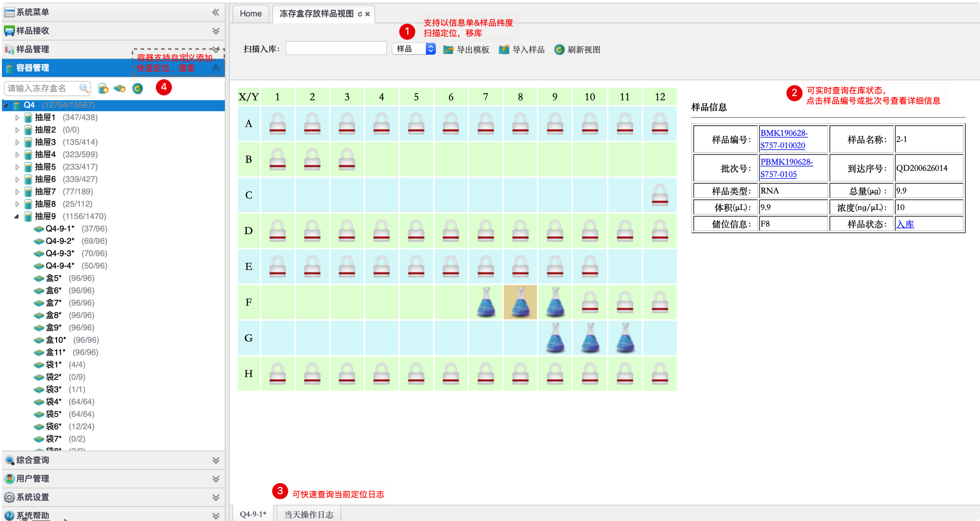Click search magnifier in freezer box field

[84, 89]
